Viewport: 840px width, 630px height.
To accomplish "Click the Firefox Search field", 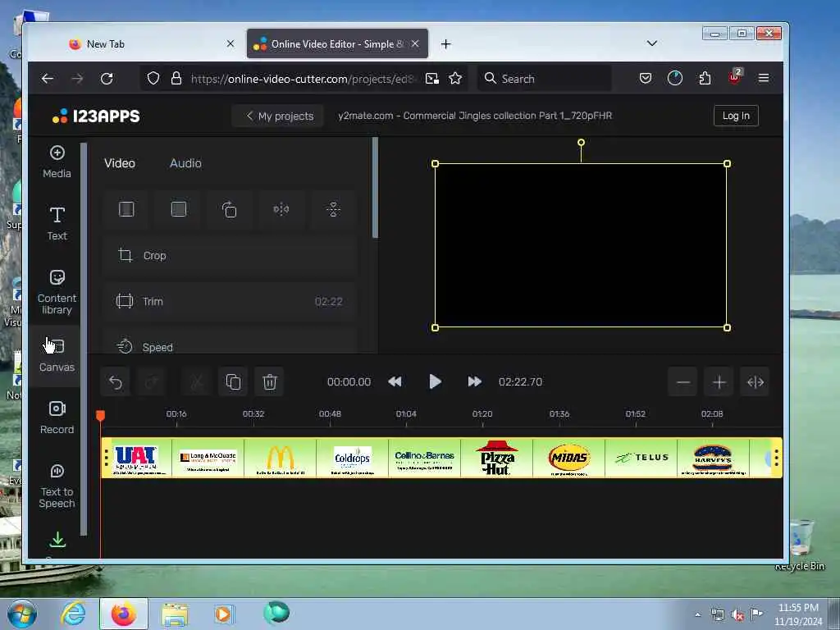I will coord(544,79).
